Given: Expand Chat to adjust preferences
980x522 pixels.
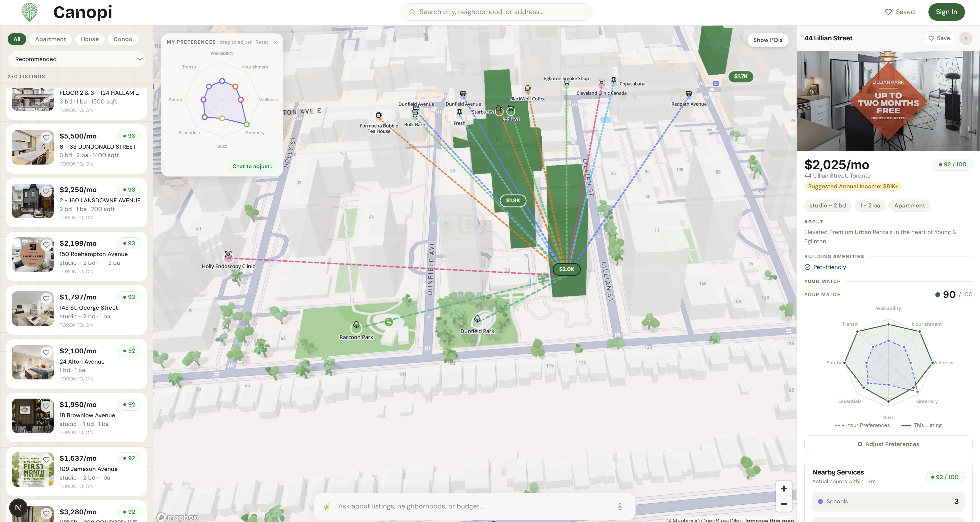Looking at the screenshot, I should tap(252, 166).
